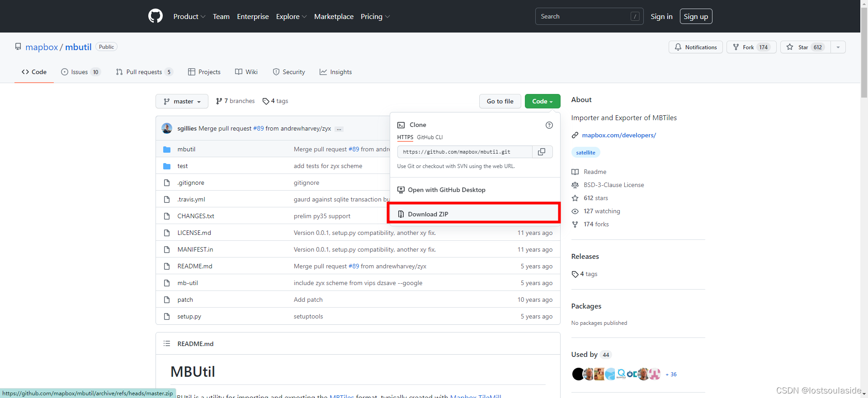This screenshot has width=868, height=398.
Task: Click the satellite topic tag
Action: [585, 153]
